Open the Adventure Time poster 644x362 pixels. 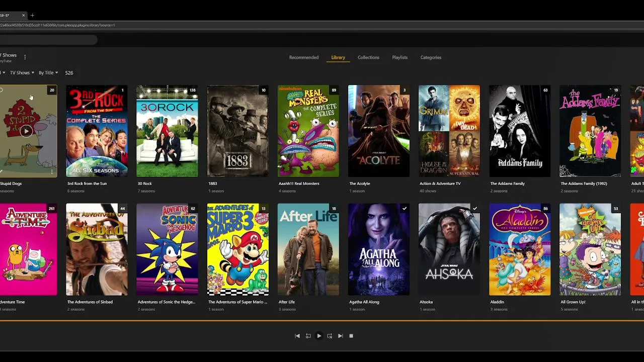28,249
